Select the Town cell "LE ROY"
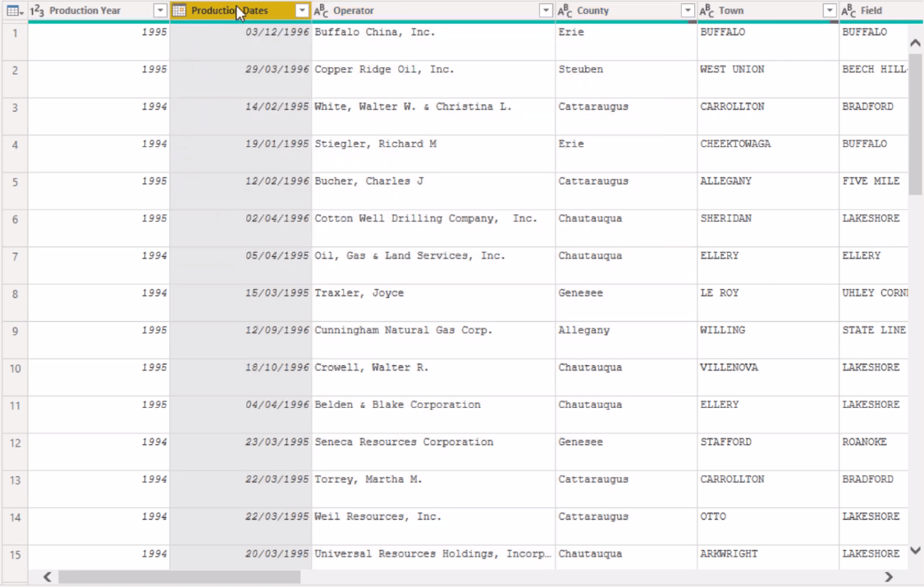Screen dimensions: 924x587 (x=768, y=303)
